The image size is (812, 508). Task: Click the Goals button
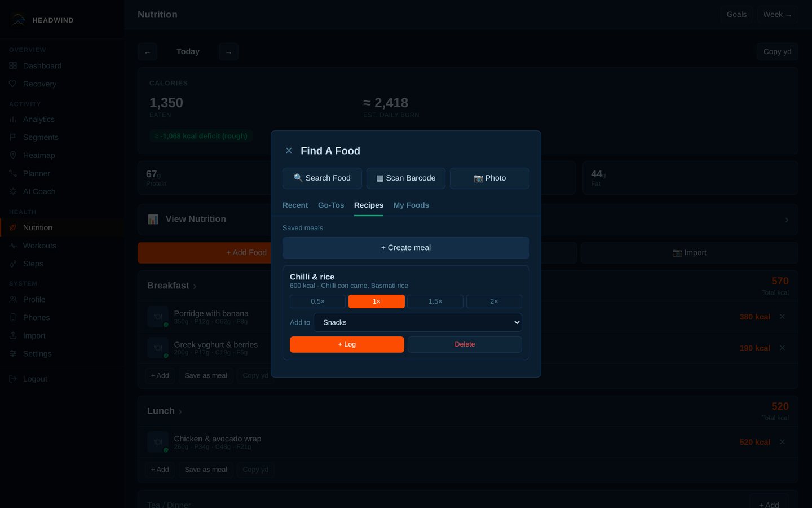pos(736,15)
